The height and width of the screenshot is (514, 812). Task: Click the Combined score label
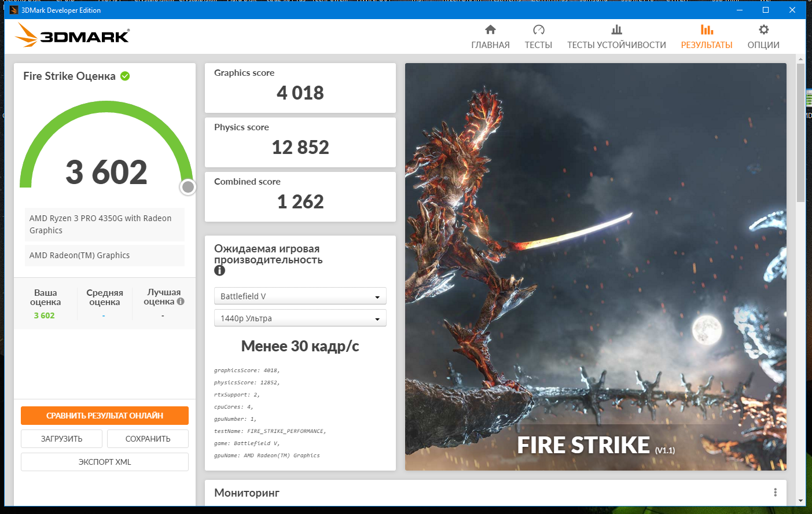click(x=247, y=182)
